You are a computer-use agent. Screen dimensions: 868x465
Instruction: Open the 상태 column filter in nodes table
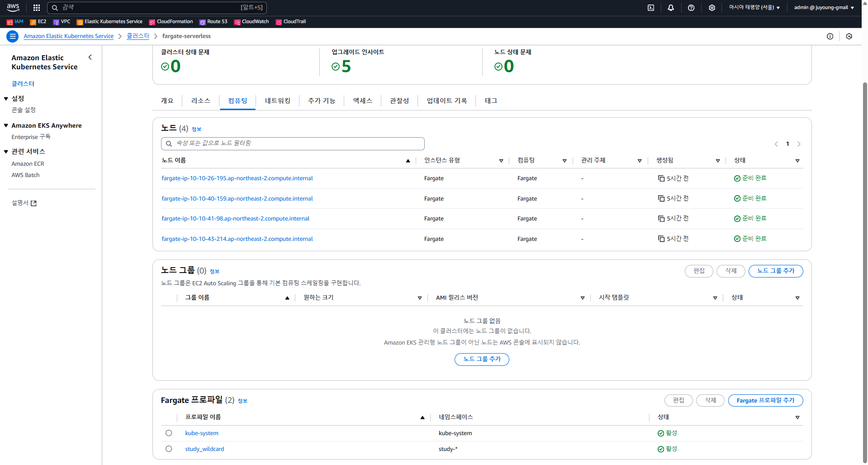point(797,161)
